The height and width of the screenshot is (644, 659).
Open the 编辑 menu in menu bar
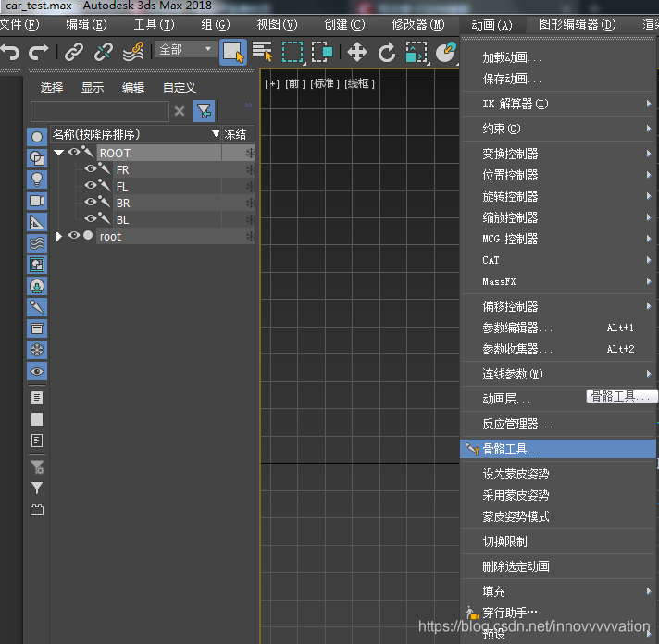tap(86, 25)
